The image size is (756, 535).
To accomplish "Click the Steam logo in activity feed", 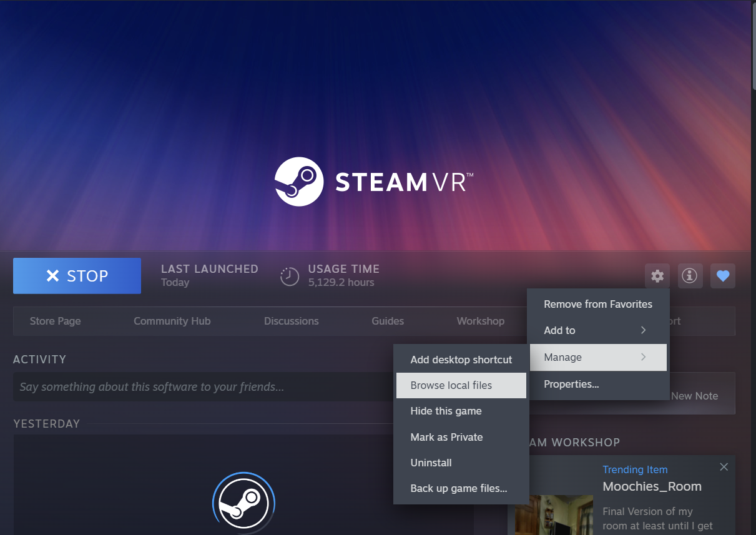I will pyautogui.click(x=243, y=503).
